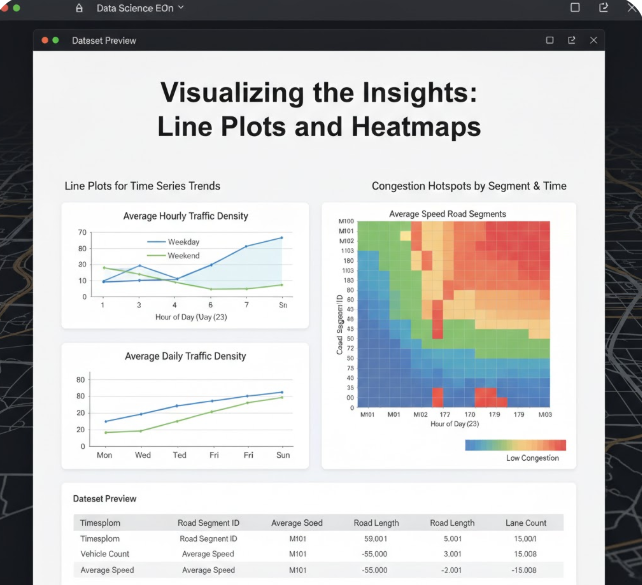
Task: Click the Lane Count column header
Action: pos(526,523)
